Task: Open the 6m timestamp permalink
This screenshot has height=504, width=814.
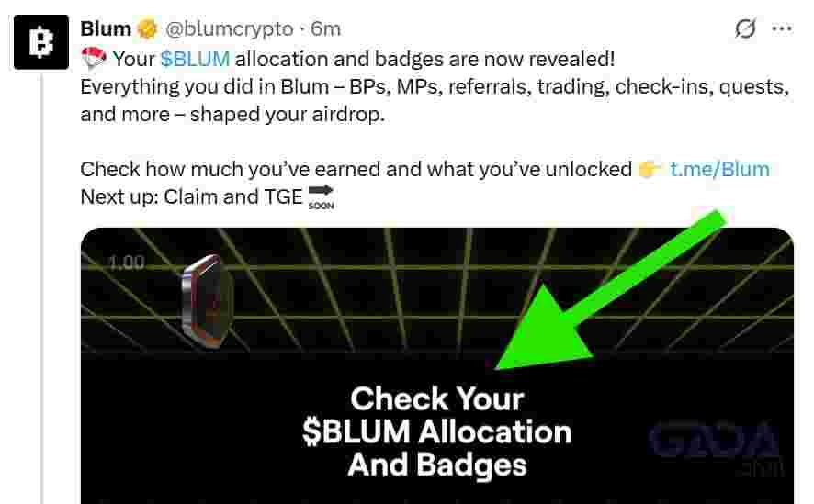Action: coord(325,29)
